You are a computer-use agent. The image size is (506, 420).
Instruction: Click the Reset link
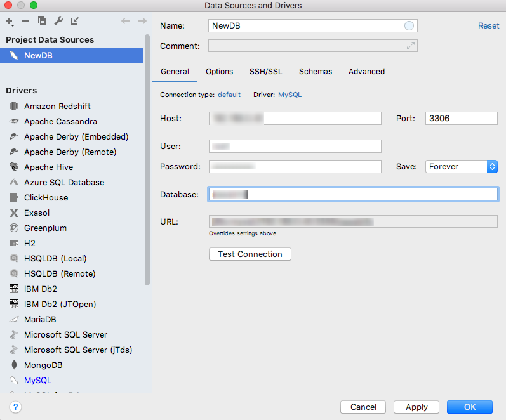[489, 26]
